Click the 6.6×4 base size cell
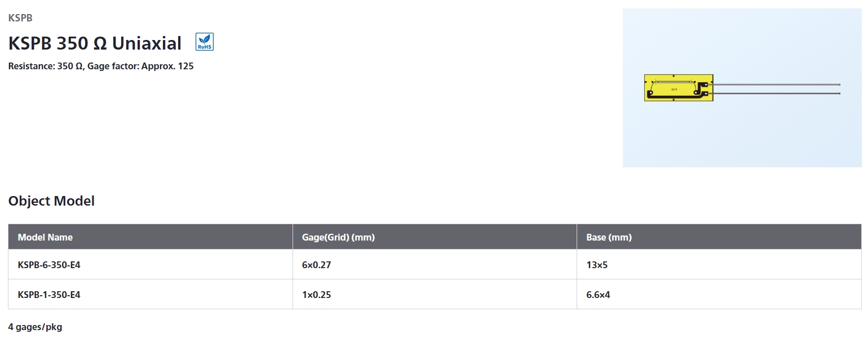 click(719, 294)
